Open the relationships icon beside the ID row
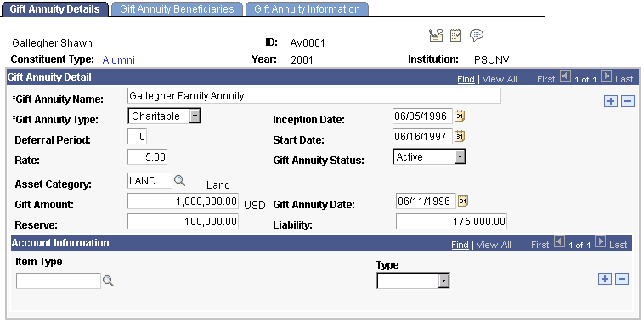 [x=436, y=36]
